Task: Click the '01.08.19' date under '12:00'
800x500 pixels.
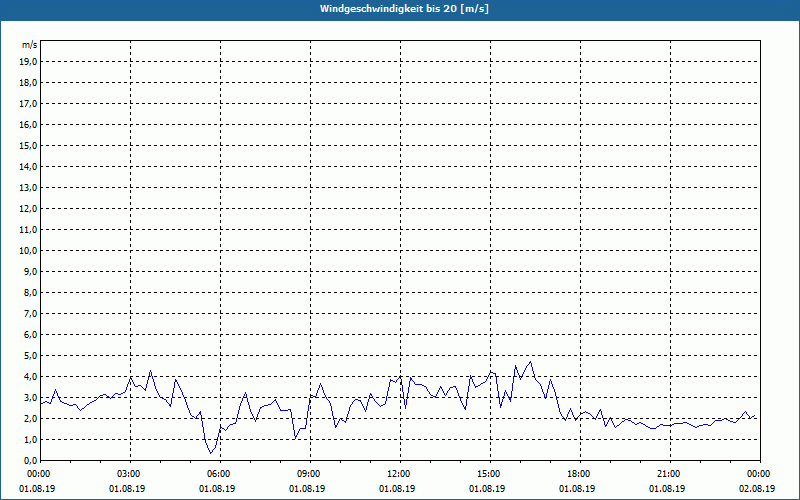Action: 397,488
